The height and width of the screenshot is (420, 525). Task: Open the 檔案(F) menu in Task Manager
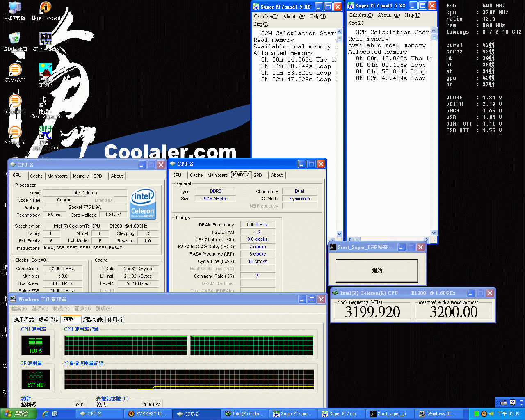[x=19, y=309]
